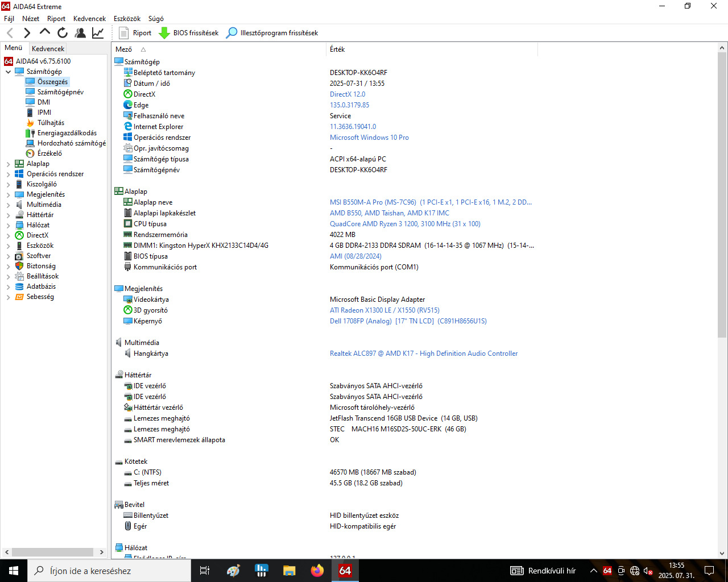The width and height of the screenshot is (728, 582).
Task: Select the Beléptető tartomány row
Action: point(324,73)
